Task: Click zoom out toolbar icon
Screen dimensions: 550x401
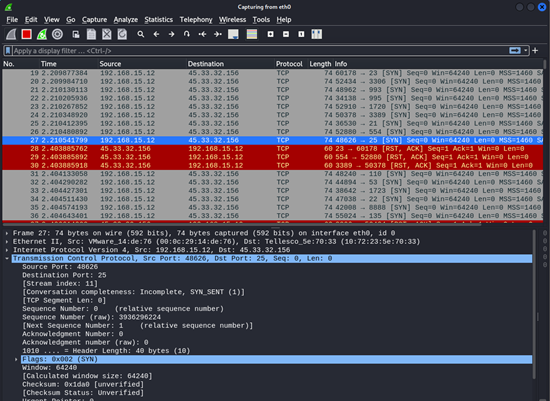Action: pos(286,34)
